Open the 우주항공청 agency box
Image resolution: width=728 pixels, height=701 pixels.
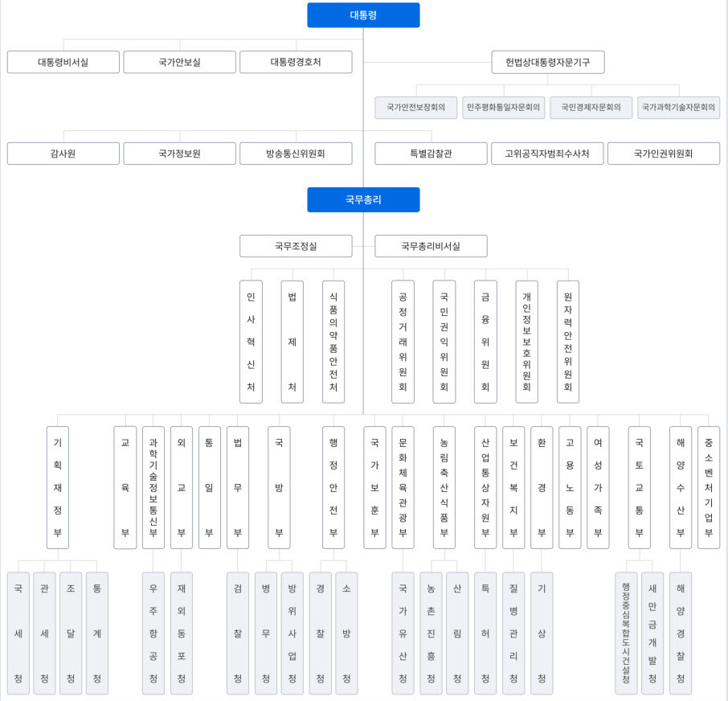pos(153,633)
